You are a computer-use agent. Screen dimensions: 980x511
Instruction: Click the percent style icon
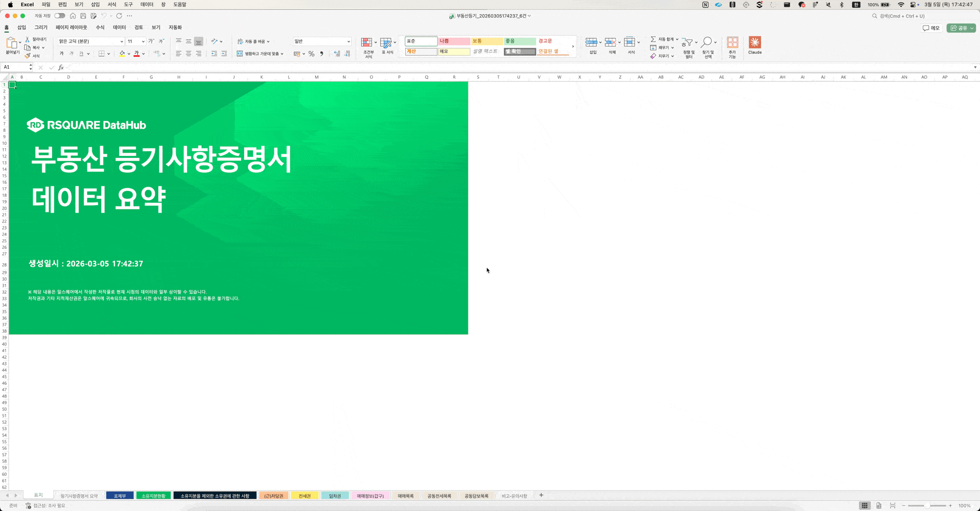pos(311,54)
